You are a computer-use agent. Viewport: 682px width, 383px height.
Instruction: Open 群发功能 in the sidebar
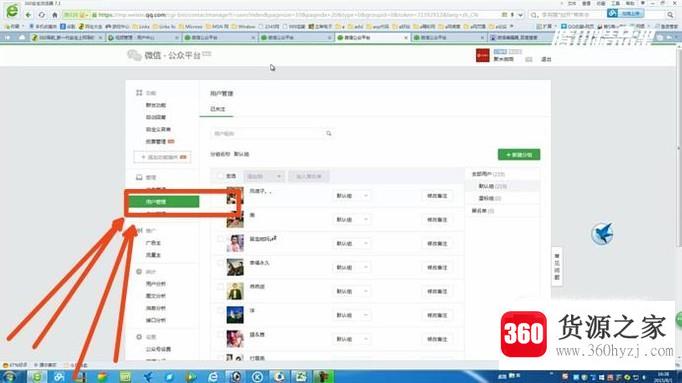[156, 105]
